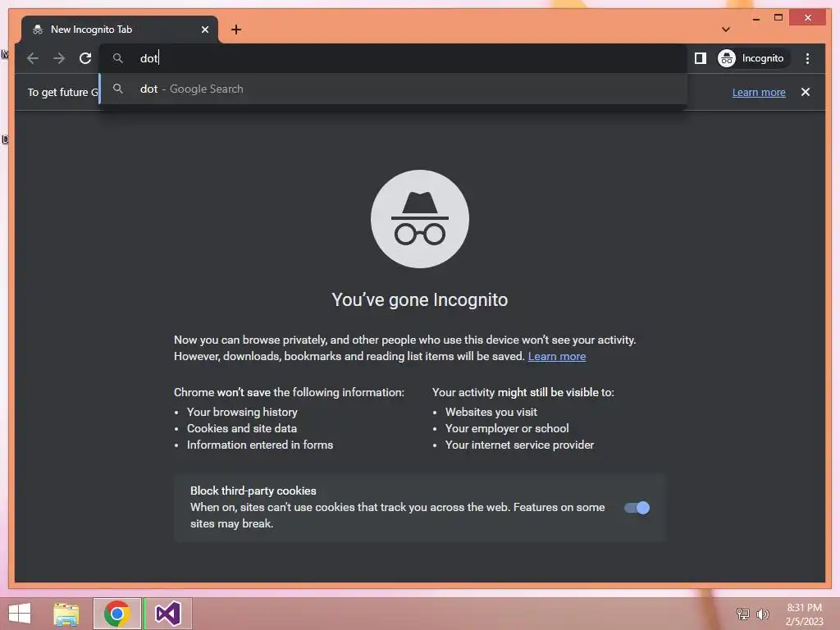Open Chrome's three-dot menu
This screenshot has height=630, width=840.
click(807, 58)
